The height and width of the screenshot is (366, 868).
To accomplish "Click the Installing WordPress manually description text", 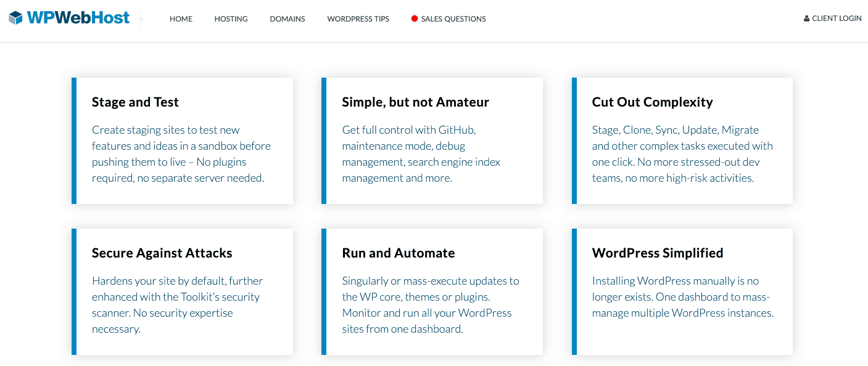I will coord(682,297).
